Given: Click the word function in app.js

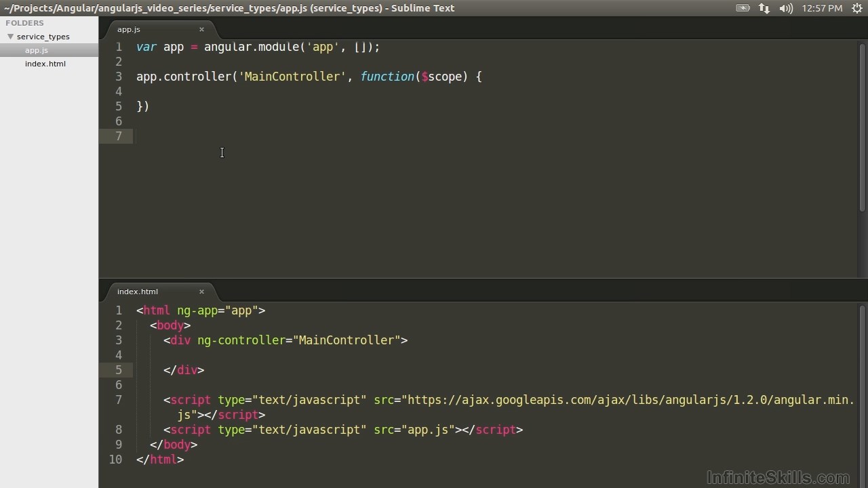Looking at the screenshot, I should coord(387,77).
